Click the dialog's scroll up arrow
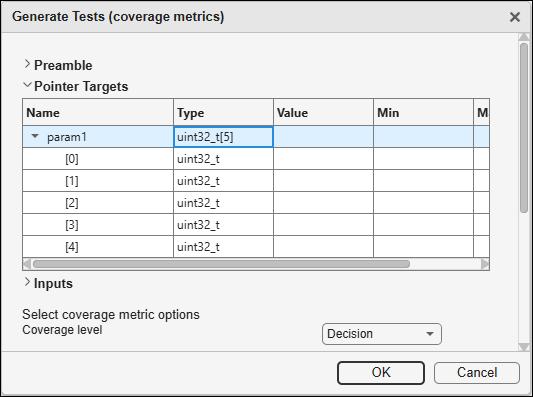The height and width of the screenshot is (397, 533). pyautogui.click(x=524, y=36)
